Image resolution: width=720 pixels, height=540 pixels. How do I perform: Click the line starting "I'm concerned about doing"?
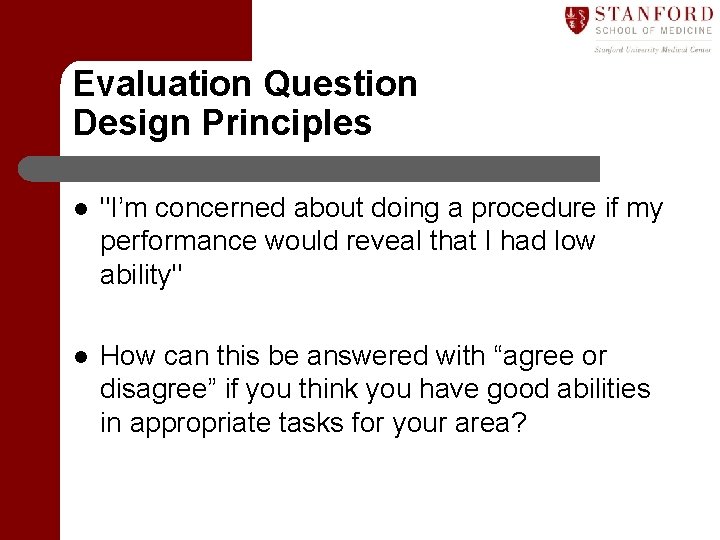[382, 208]
